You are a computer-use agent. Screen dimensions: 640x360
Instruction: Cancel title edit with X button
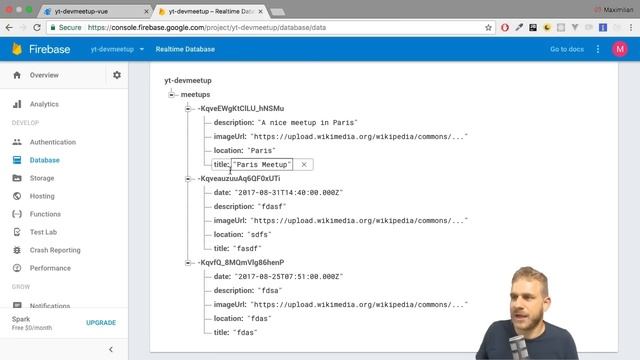click(304, 164)
